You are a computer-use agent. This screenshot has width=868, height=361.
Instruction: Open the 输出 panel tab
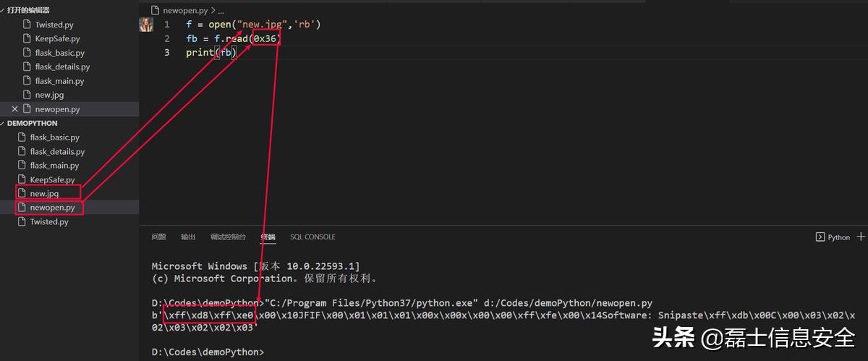[188, 237]
